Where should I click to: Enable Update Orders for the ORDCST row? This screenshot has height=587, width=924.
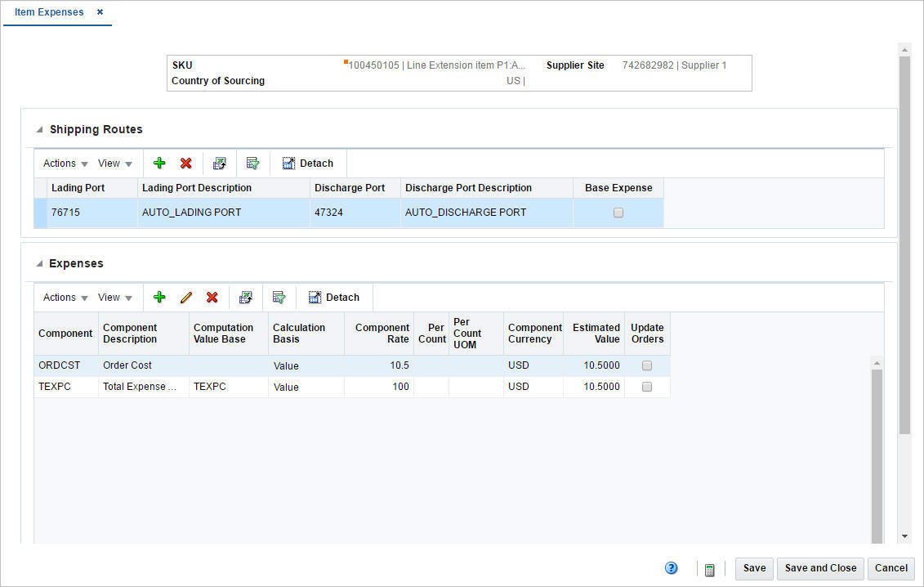coord(647,365)
